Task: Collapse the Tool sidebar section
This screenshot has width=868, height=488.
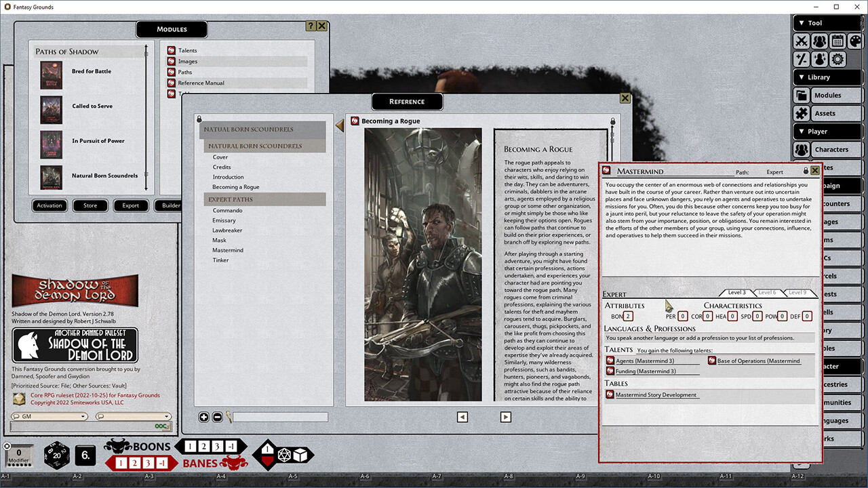Action: 801,23
